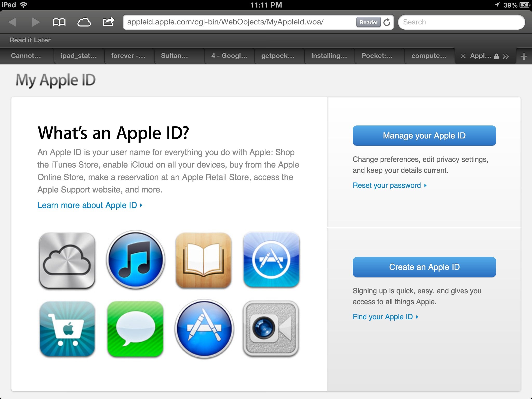Open a new browser tab
The height and width of the screenshot is (399, 532).
[x=524, y=56]
